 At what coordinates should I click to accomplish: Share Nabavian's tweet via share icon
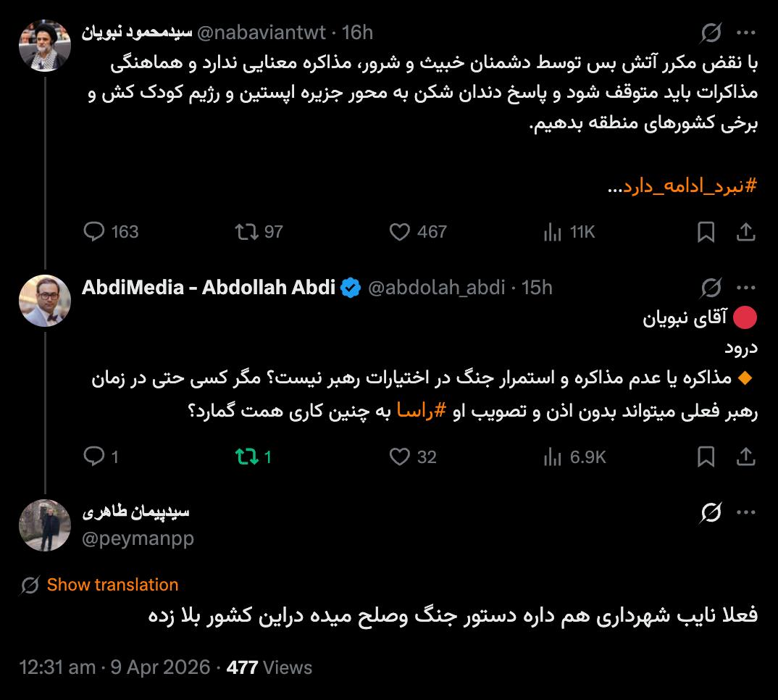pos(745,231)
